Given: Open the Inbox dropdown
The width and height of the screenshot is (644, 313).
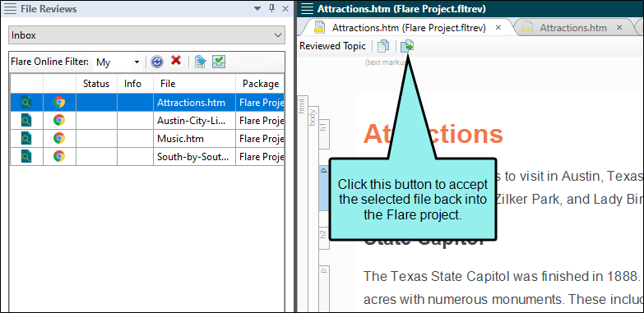Looking at the screenshot, I should point(146,35).
